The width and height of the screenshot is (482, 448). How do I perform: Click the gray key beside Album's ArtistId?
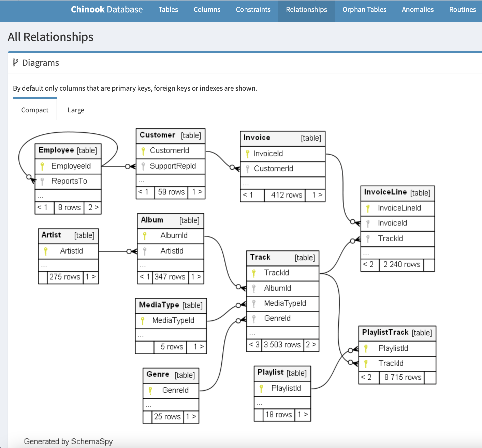click(145, 251)
